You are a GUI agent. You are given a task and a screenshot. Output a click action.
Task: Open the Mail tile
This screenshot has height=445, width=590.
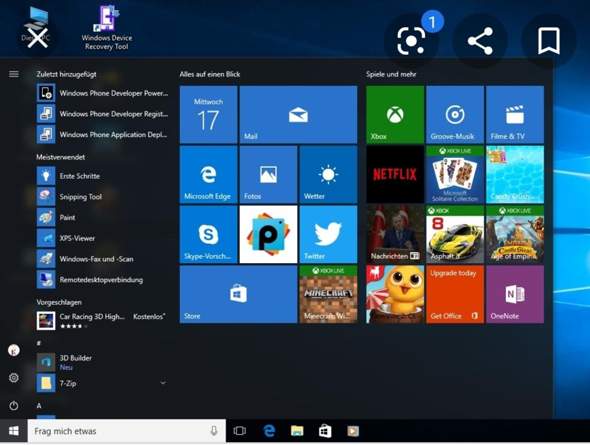[298, 114]
